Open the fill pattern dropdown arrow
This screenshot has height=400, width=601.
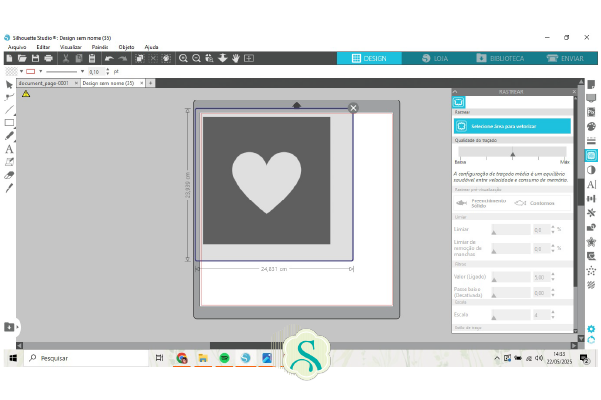[21, 71]
